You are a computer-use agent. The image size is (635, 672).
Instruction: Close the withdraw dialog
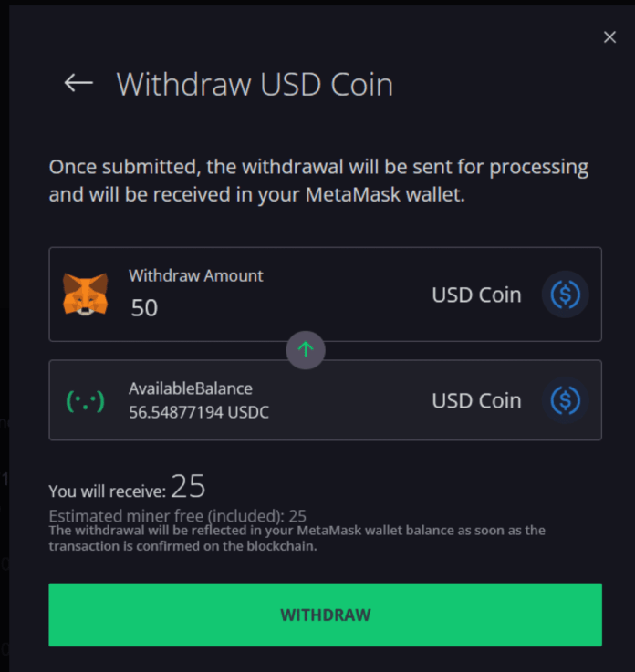[609, 37]
